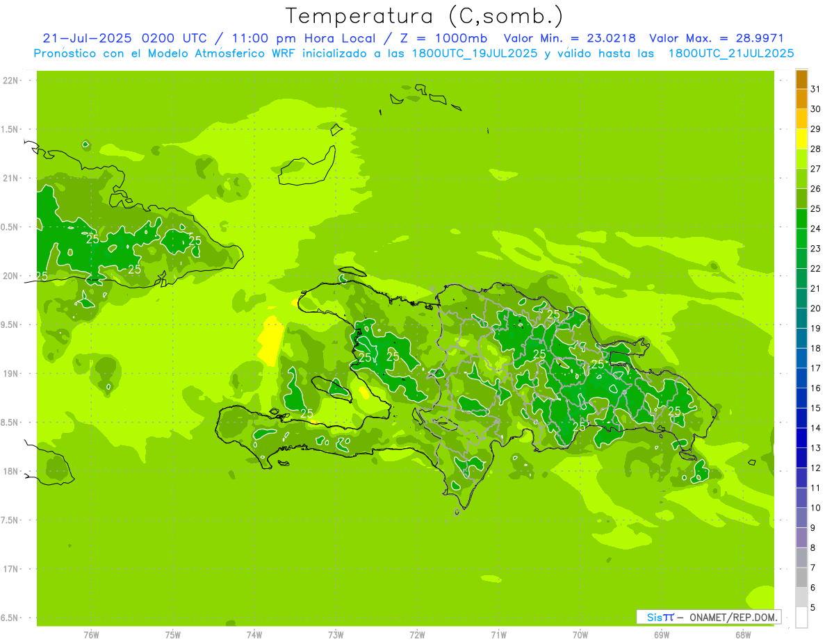Click the purple legend swatch between 9 and 10

[801, 518]
